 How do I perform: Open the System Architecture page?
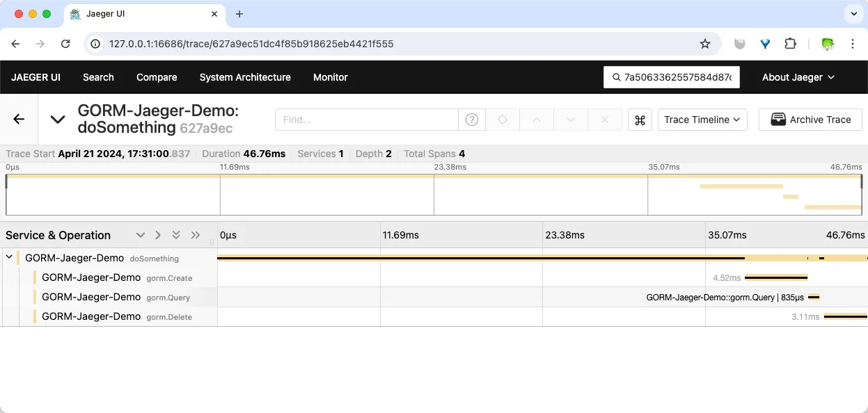click(245, 77)
